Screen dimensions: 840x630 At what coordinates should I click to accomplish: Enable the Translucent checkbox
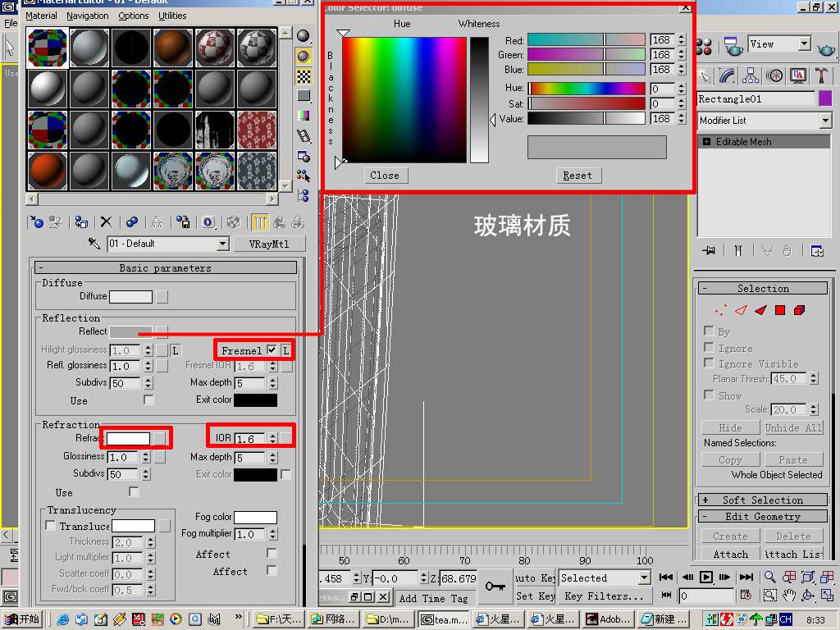click(51, 526)
